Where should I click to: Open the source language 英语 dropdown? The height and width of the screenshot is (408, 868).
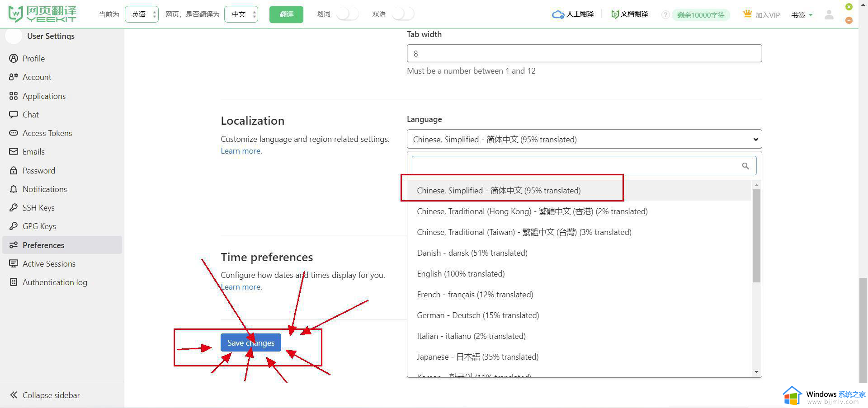142,14
